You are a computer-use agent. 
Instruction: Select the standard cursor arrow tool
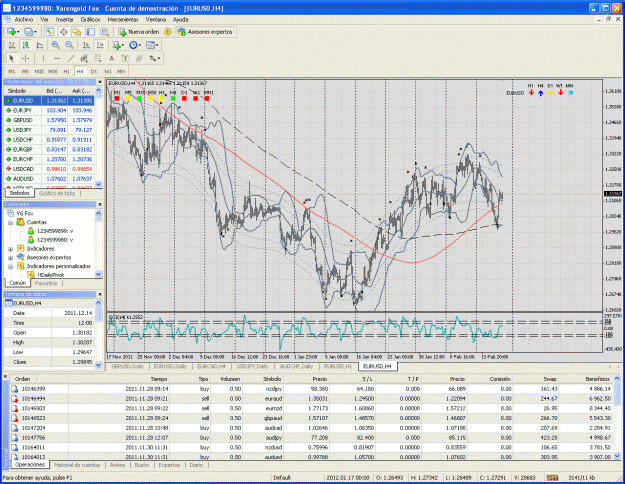pos(12,59)
